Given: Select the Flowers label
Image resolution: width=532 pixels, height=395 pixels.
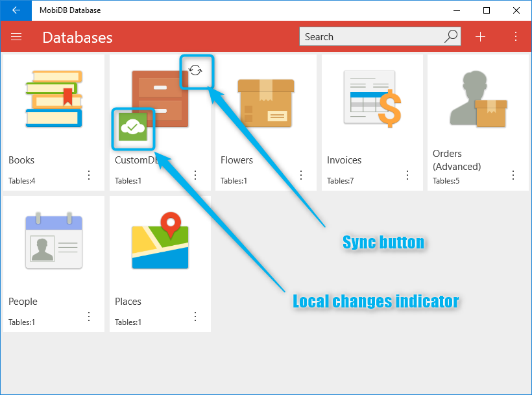Looking at the screenshot, I should point(237,160).
